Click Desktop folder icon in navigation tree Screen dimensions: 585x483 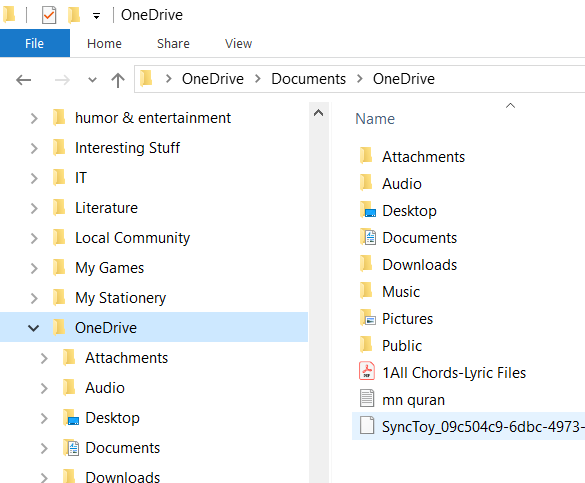pyautogui.click(x=71, y=418)
